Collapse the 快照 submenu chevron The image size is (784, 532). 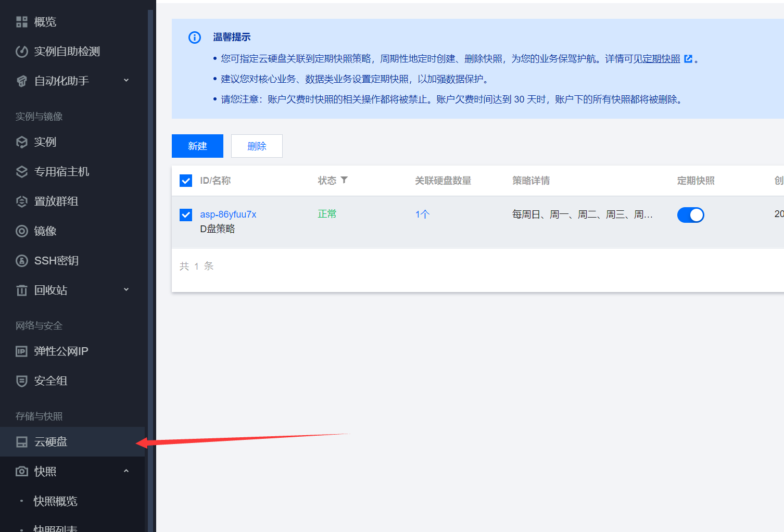pyautogui.click(x=126, y=471)
